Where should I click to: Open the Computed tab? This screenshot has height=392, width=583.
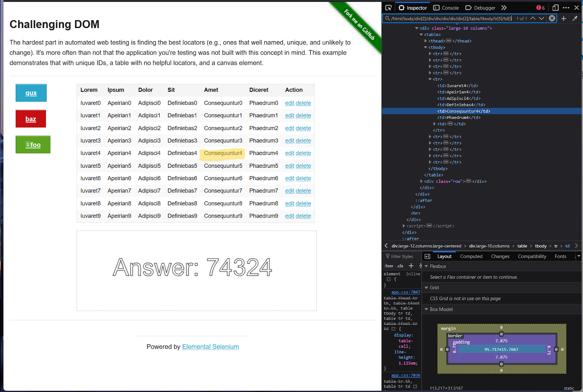click(471, 256)
